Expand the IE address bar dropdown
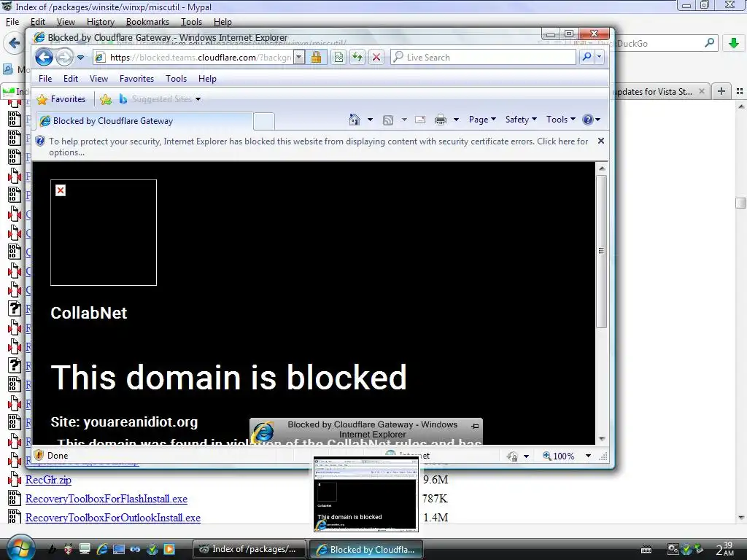The height and width of the screenshot is (560, 747). pos(299,57)
